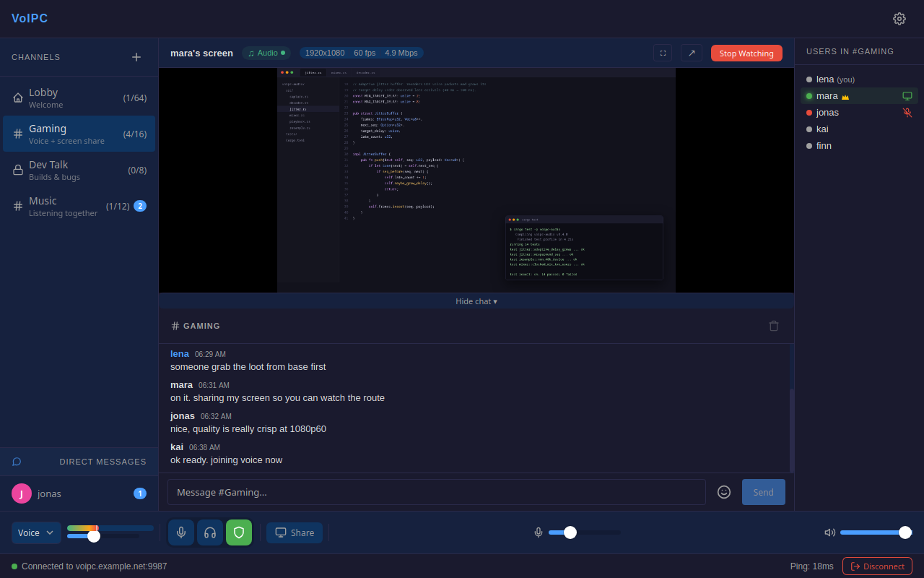Open jonas direct message conversation
924x578 pixels.
coord(79,493)
